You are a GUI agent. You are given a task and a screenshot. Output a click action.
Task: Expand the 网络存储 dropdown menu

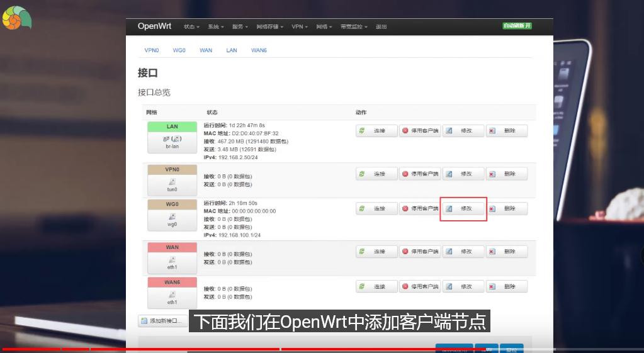coord(270,26)
